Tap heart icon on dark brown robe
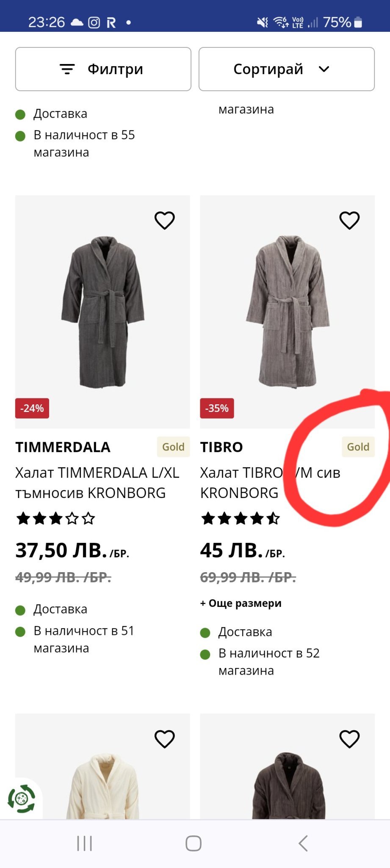The image size is (390, 868). 349,739
